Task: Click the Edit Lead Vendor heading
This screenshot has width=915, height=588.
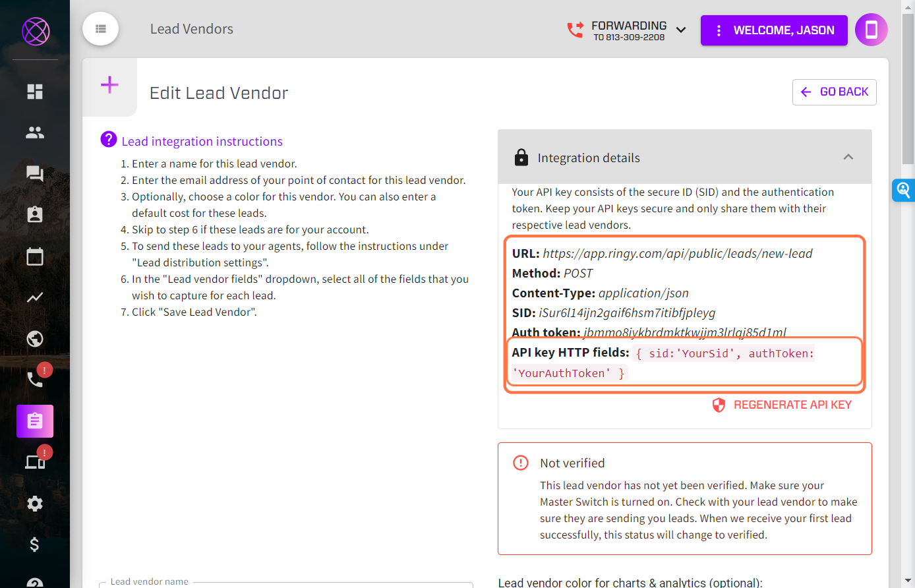Action: point(219,93)
